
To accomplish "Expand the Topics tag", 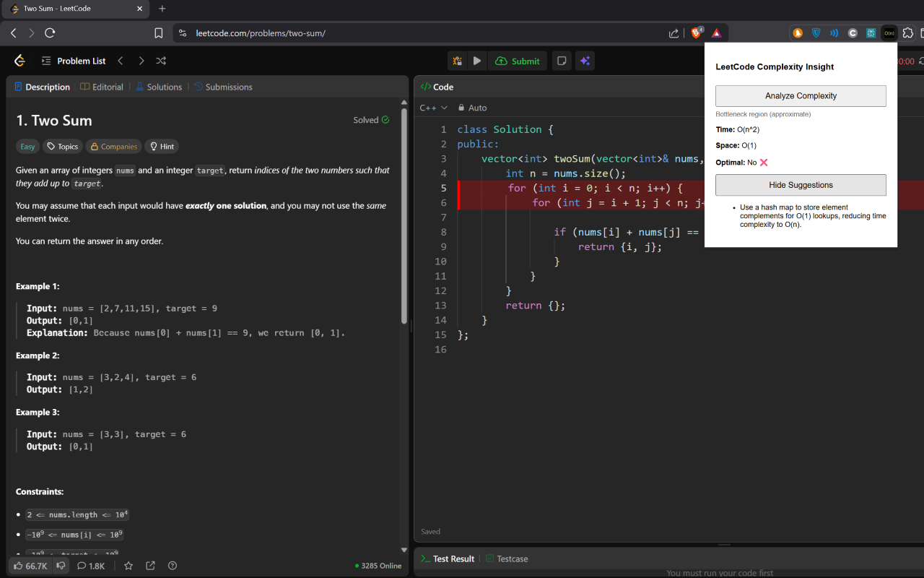I will [62, 147].
